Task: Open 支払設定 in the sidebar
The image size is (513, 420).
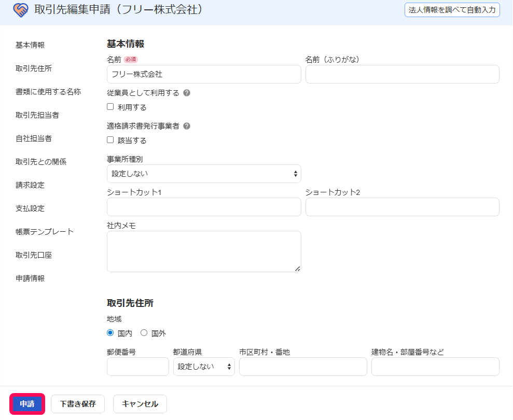Action: tap(30, 208)
